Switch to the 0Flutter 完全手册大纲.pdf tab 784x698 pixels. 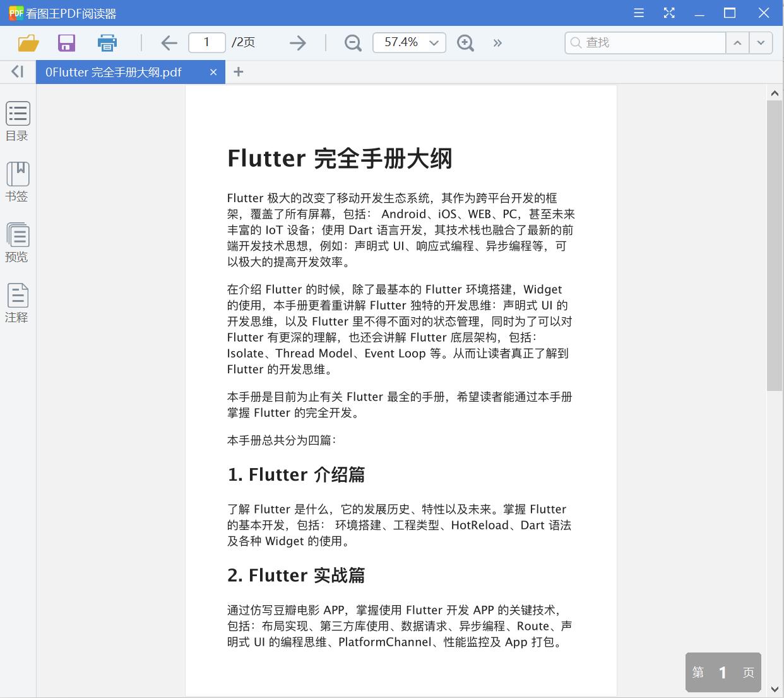click(x=114, y=72)
